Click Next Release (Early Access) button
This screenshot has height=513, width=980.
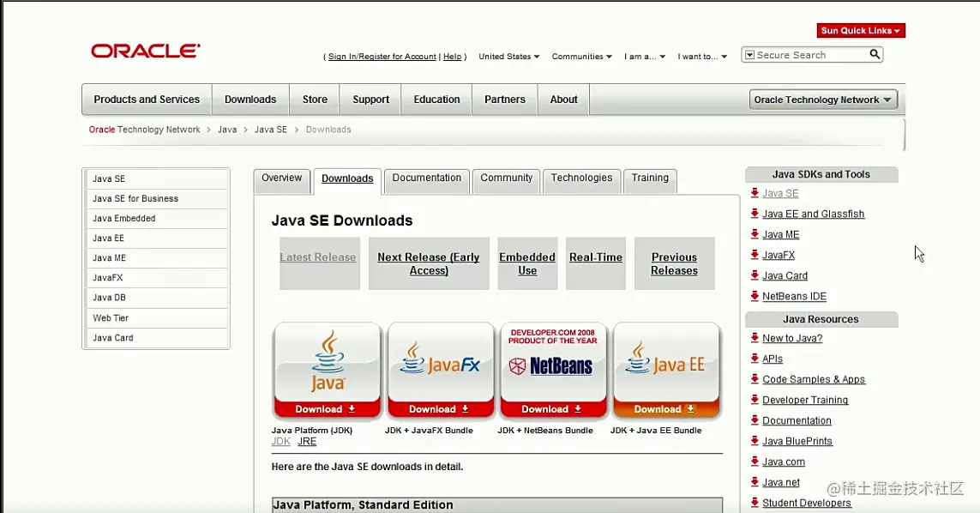pos(429,263)
